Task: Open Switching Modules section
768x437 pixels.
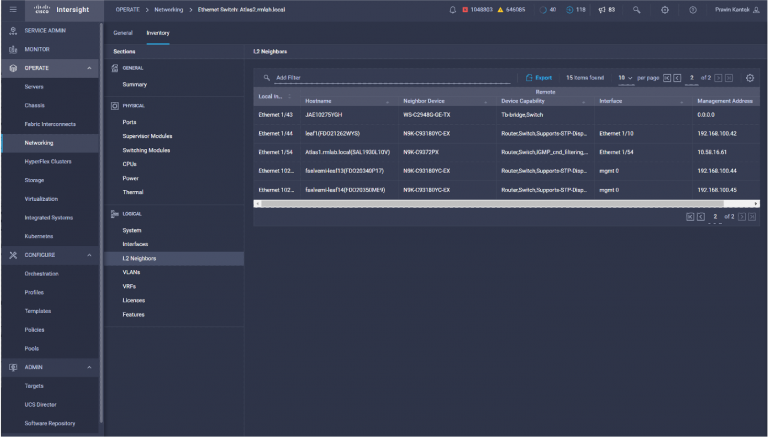Action: click(146, 150)
